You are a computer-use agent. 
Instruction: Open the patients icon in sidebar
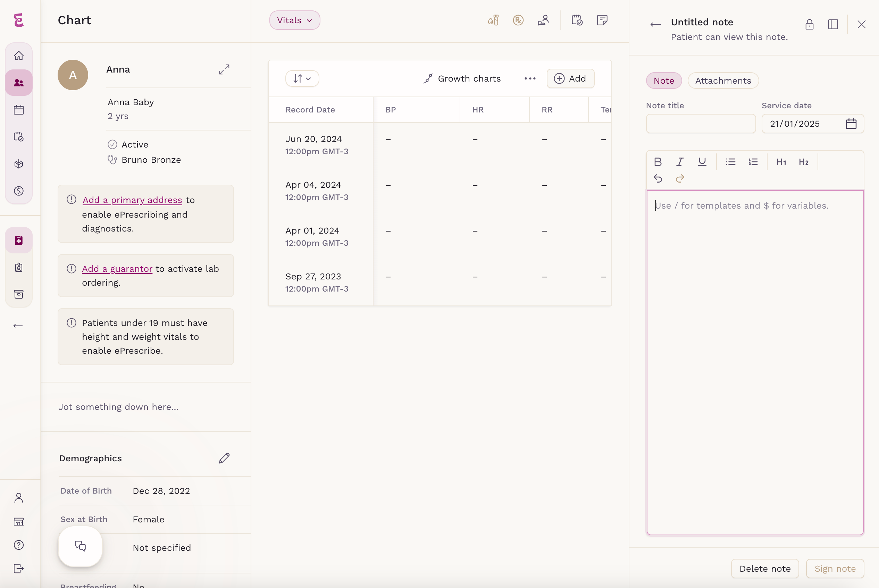[19, 83]
